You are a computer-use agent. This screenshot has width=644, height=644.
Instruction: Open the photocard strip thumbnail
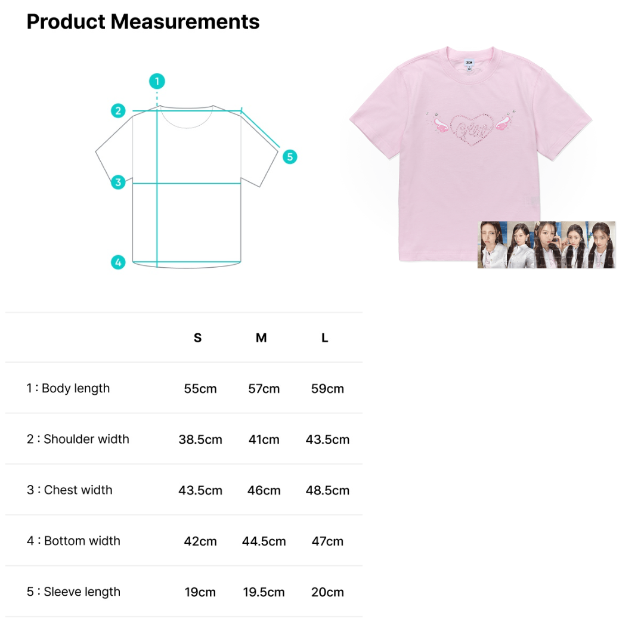click(x=546, y=245)
